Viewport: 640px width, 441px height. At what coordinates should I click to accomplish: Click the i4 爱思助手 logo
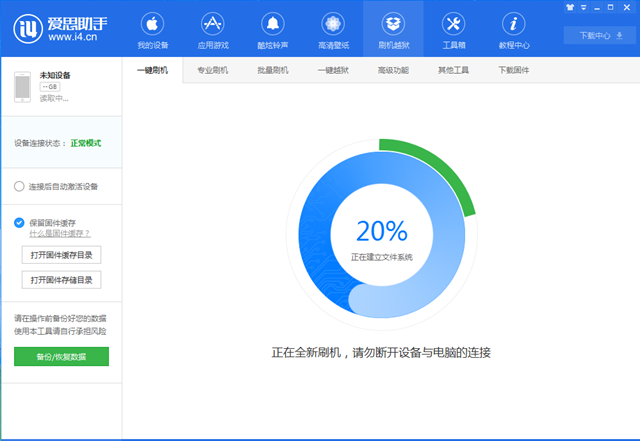pos(29,29)
